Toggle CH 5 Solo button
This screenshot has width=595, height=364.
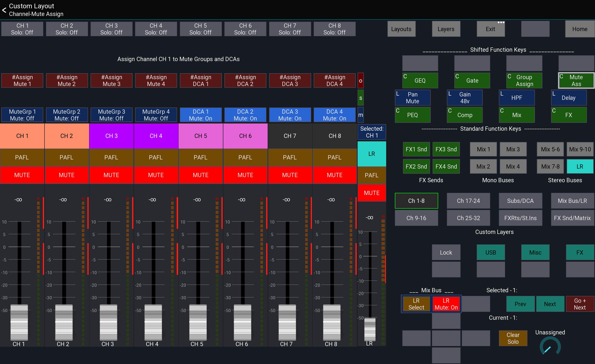[200, 29]
